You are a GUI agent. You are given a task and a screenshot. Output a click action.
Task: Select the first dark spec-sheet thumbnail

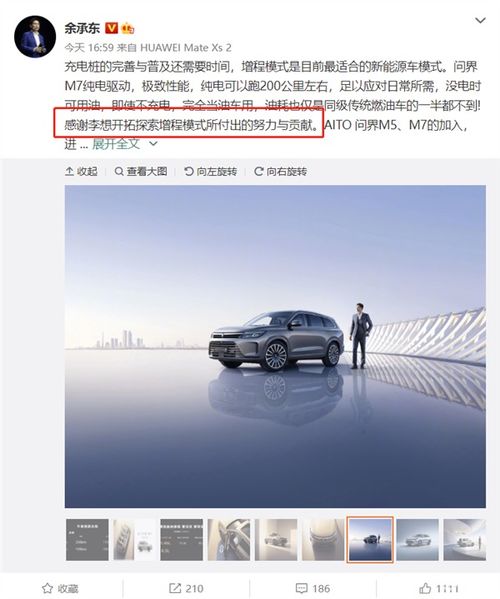click(x=87, y=539)
